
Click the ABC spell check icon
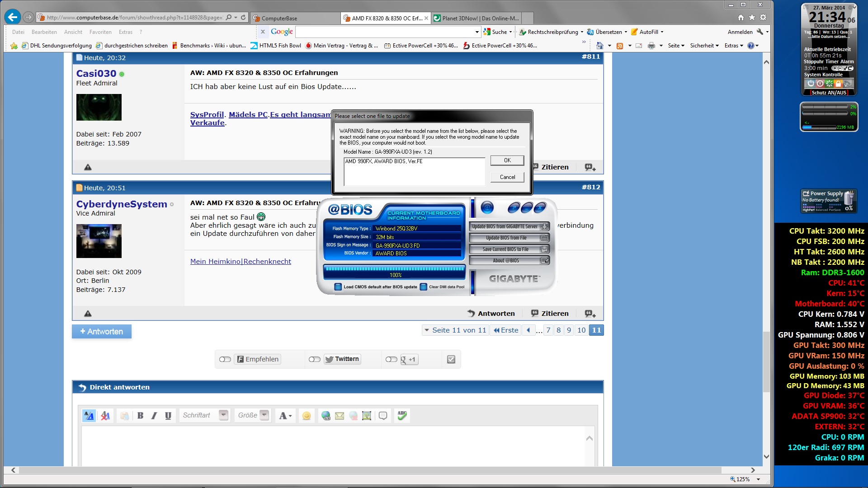click(402, 415)
